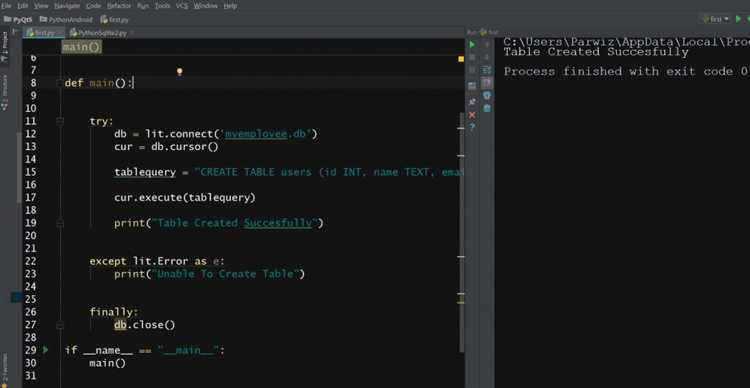Viewport: 750px width, 388px height.
Task: Click the restore layout icon in Run panel
Action: tap(472, 86)
